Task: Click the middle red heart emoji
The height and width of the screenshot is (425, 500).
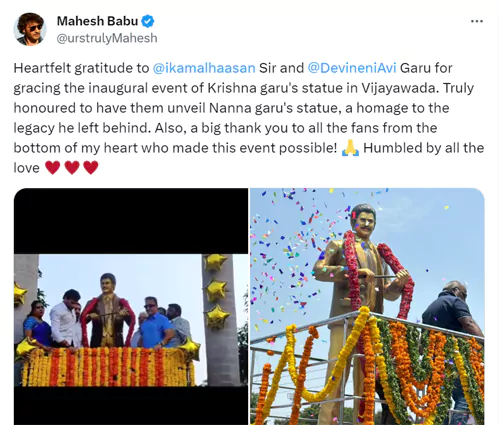Action: (72, 168)
